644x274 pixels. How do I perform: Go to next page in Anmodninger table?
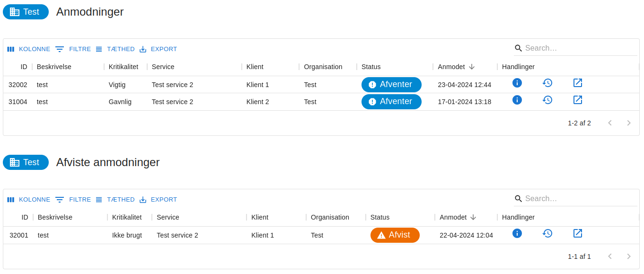[629, 123]
